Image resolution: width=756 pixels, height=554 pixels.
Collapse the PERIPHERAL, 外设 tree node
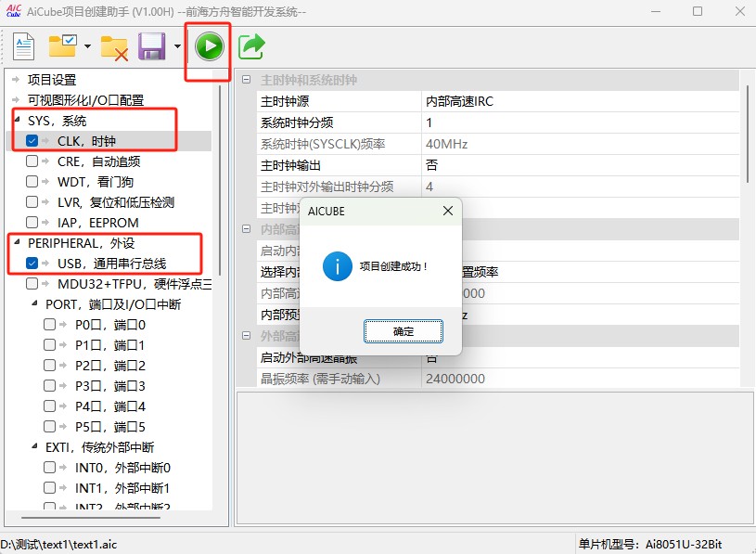pyautogui.click(x=17, y=242)
